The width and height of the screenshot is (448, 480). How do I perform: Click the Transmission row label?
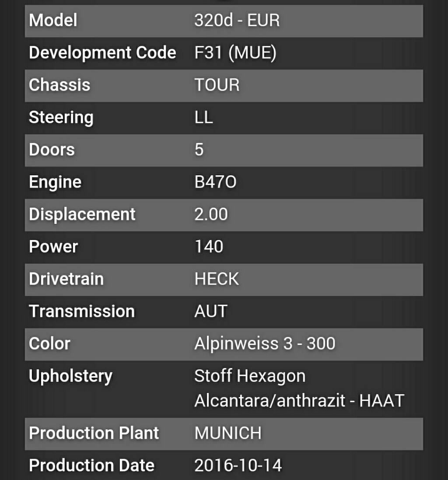tap(82, 311)
